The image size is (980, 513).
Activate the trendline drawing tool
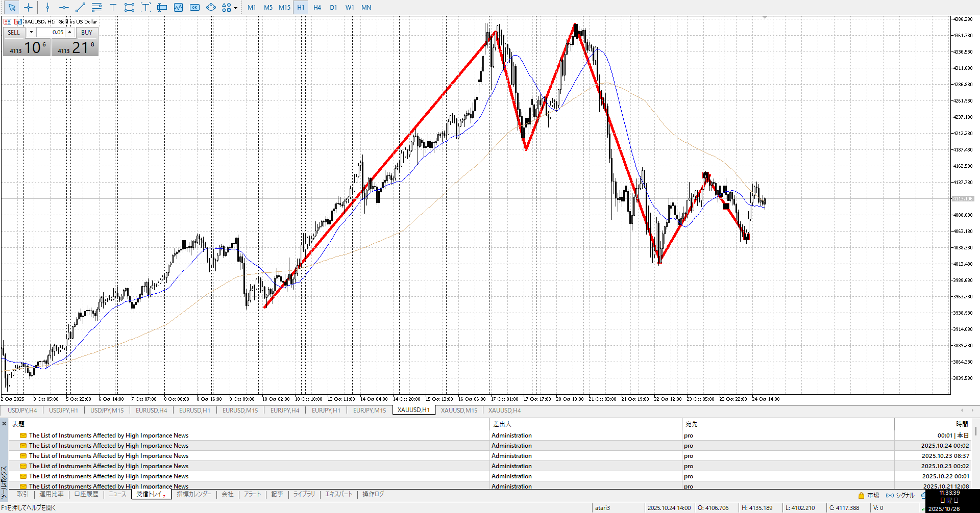(80, 8)
